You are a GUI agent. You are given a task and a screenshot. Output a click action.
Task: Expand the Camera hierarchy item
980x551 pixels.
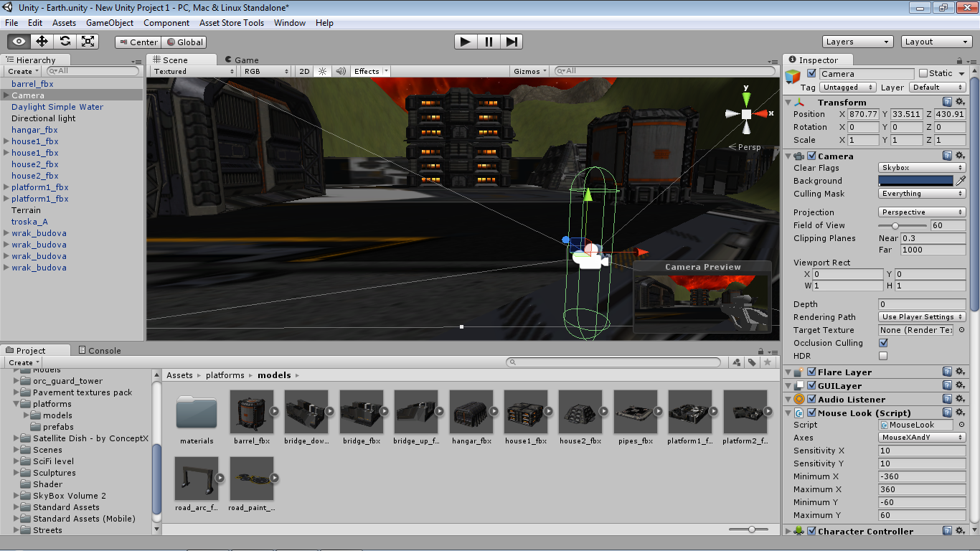pyautogui.click(x=6, y=95)
